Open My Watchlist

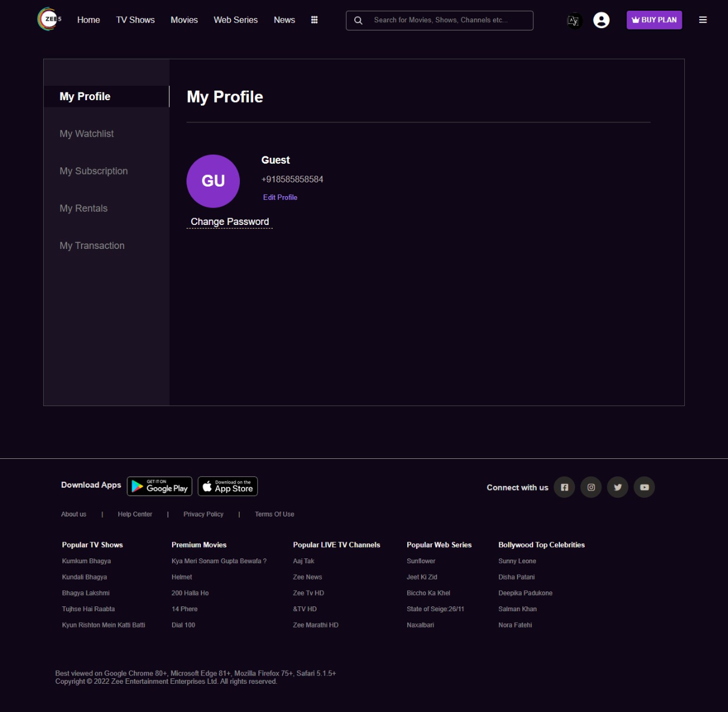[86, 134]
